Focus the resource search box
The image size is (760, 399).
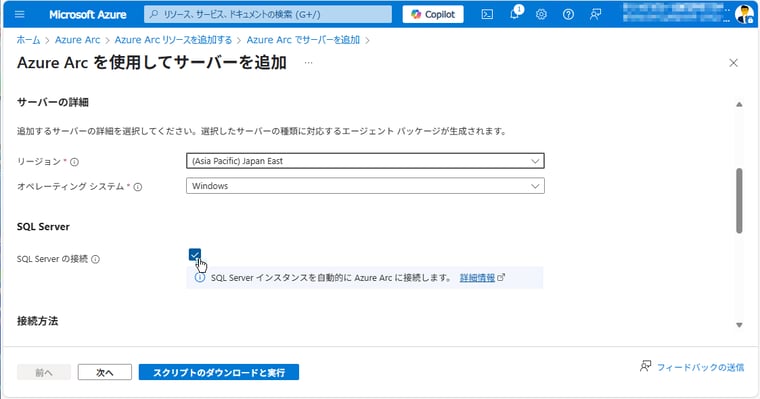(268, 15)
